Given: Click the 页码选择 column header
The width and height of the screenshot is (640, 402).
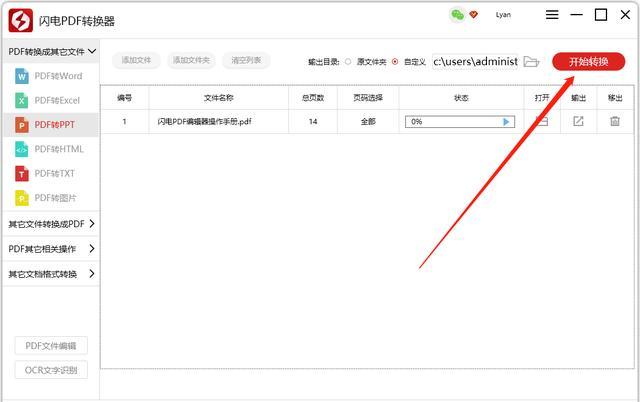Looking at the screenshot, I should pos(368,98).
